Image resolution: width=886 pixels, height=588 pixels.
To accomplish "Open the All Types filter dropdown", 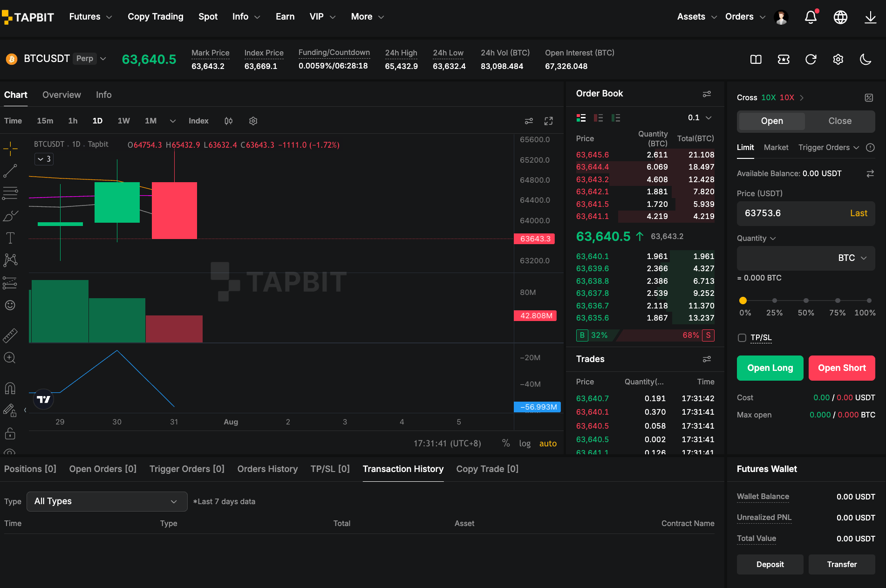I will click(107, 502).
